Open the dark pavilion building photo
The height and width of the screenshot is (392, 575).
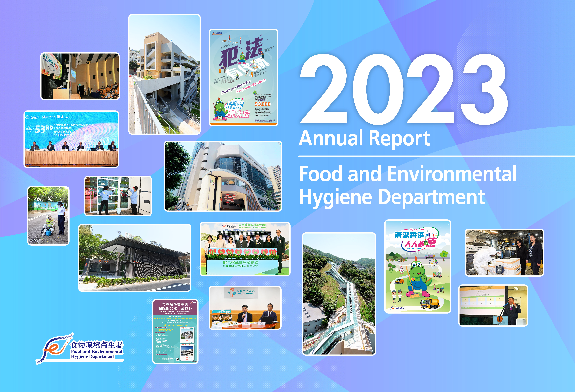point(135,258)
